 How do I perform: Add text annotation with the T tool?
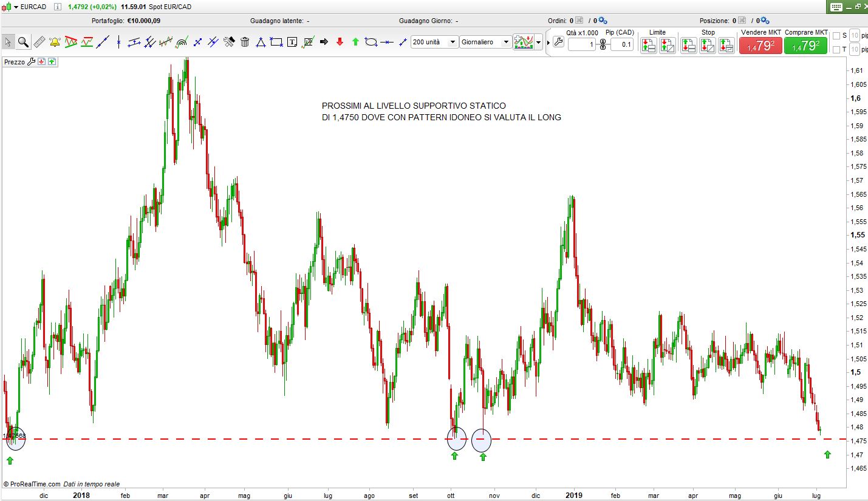292,42
